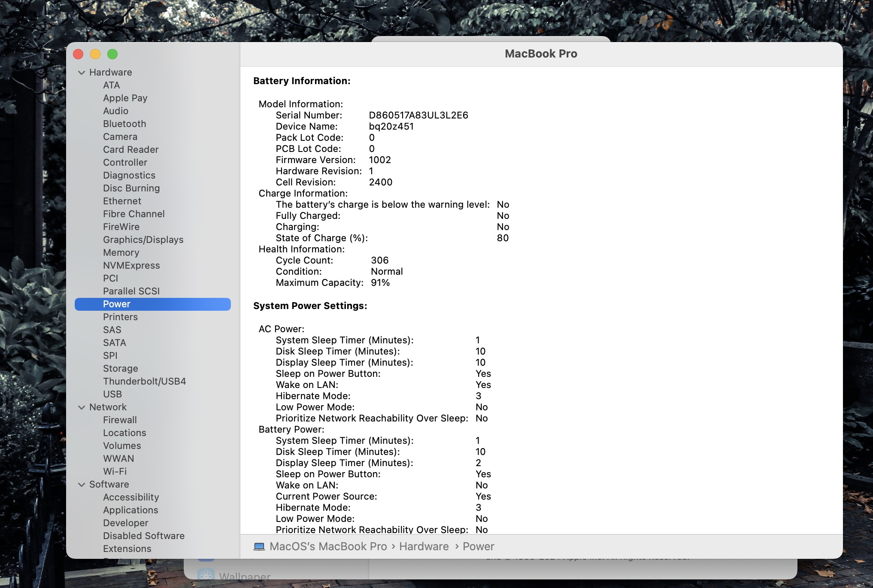Viewport: 873px width, 588px height.
Task: Select Wi-Fi under Network
Action: coord(115,471)
